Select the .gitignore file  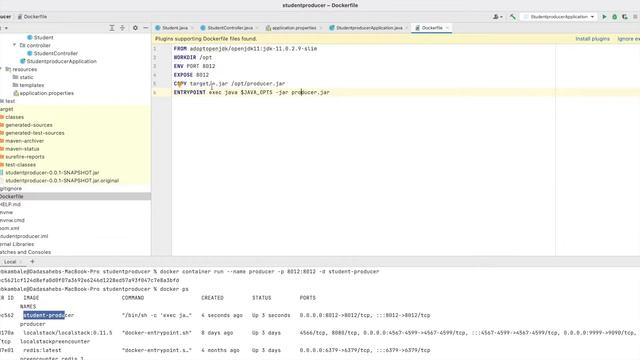coord(11,189)
